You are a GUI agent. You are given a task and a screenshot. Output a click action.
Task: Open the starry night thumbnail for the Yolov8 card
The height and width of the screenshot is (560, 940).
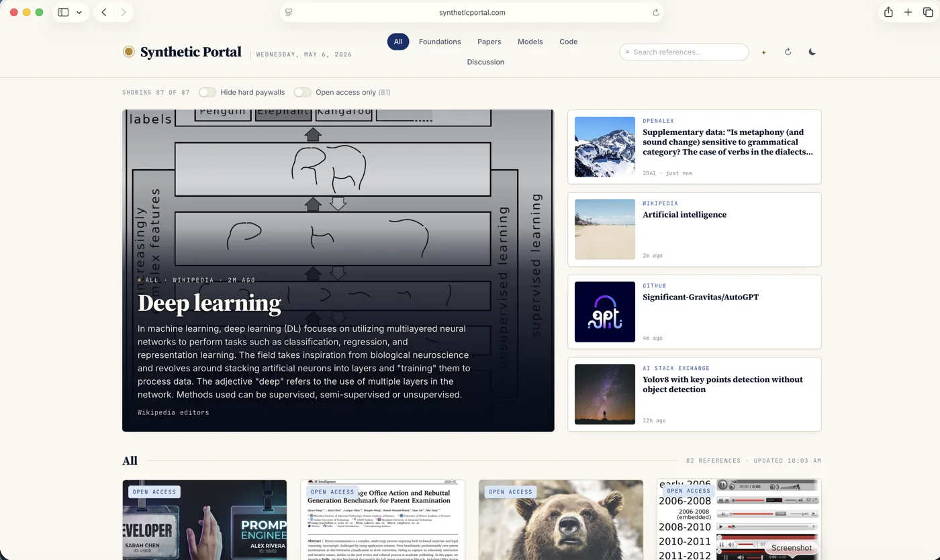pyautogui.click(x=605, y=394)
